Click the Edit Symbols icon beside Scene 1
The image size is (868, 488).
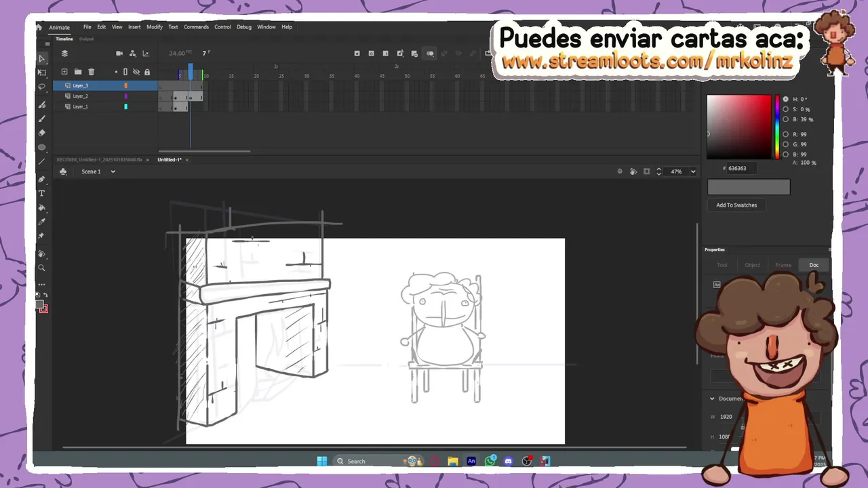point(63,171)
